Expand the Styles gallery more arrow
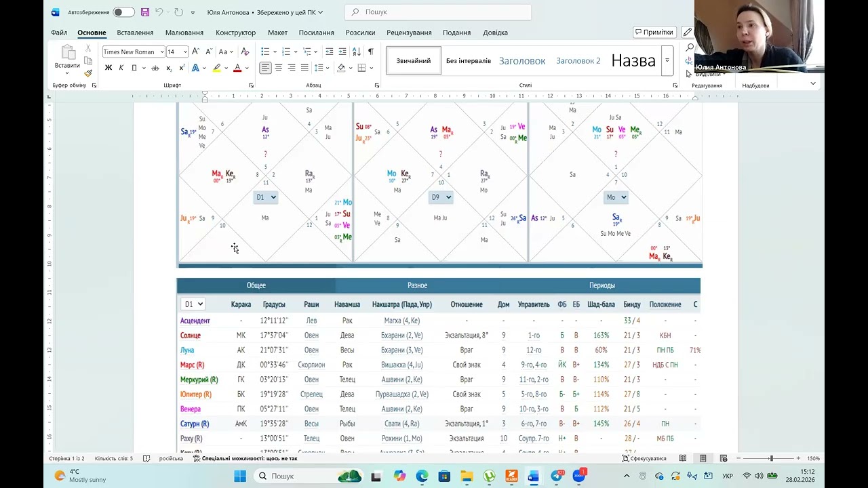 pos(667,60)
